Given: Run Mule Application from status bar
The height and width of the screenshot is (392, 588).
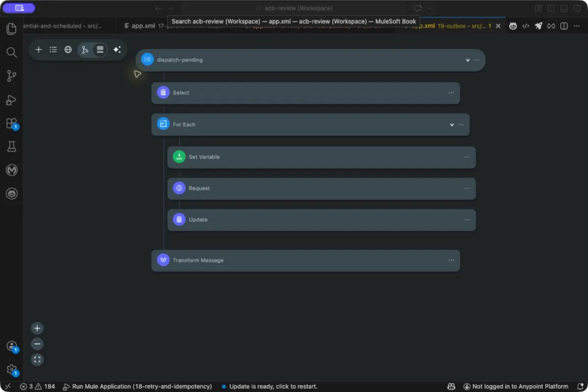Looking at the screenshot, I should 137,386.
